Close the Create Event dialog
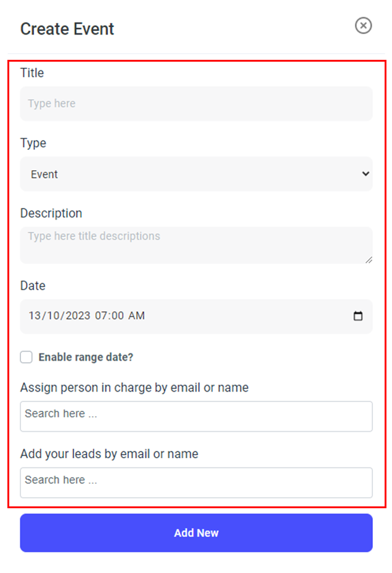Image resolution: width=392 pixels, height=573 pixels. (363, 25)
